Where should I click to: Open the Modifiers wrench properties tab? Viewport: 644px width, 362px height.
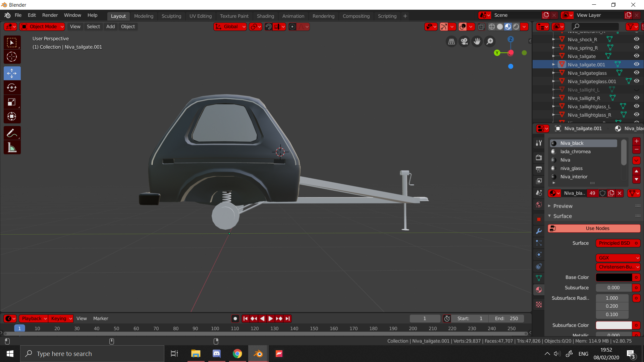539,231
